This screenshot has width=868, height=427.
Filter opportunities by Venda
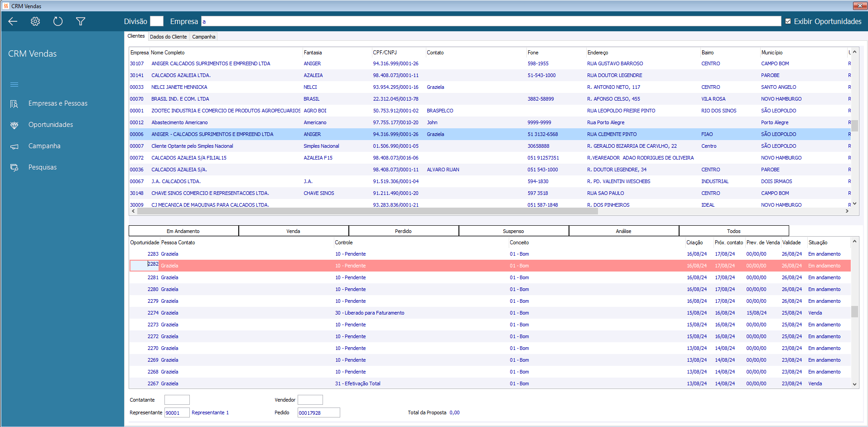click(294, 231)
